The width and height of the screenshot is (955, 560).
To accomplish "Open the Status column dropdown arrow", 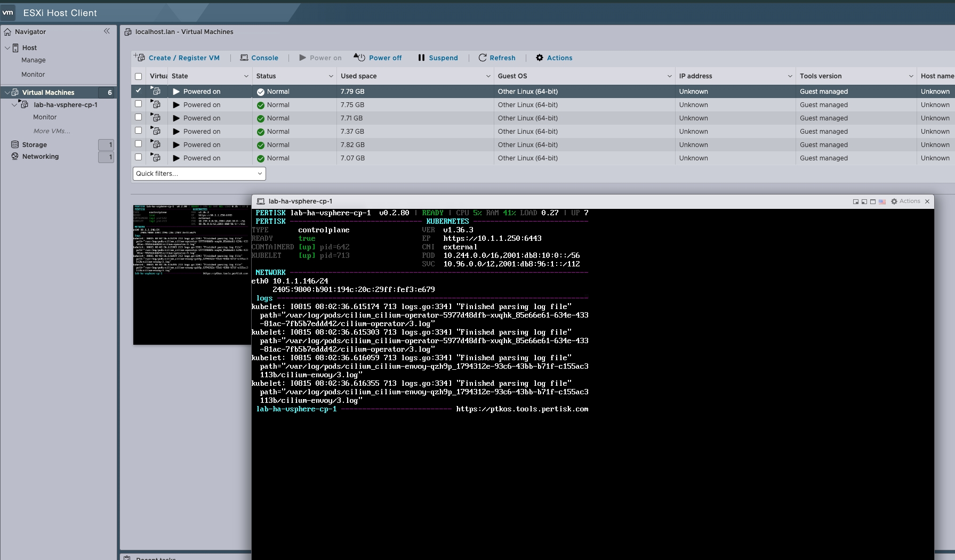I will (331, 76).
